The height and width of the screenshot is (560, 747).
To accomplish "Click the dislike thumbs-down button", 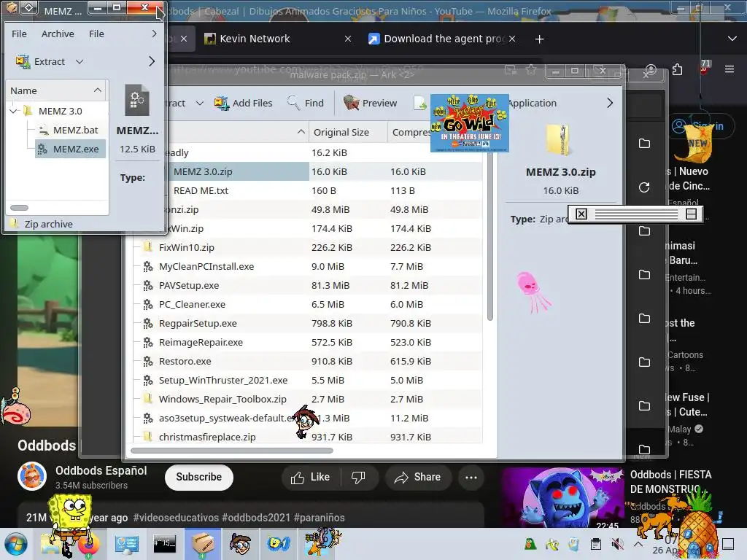I will [x=357, y=477].
